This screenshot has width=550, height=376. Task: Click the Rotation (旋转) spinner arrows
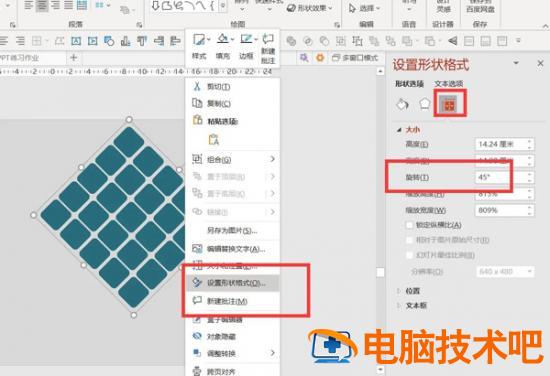(530, 177)
